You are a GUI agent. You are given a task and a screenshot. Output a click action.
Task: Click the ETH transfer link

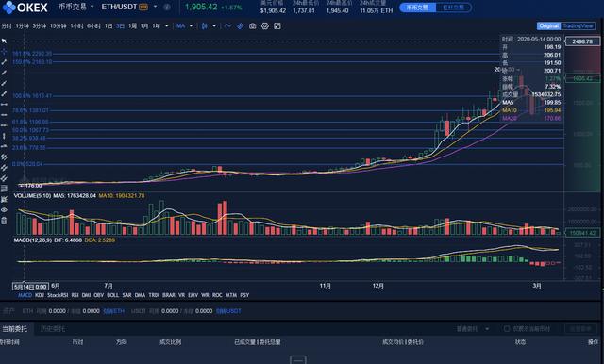click(113, 311)
